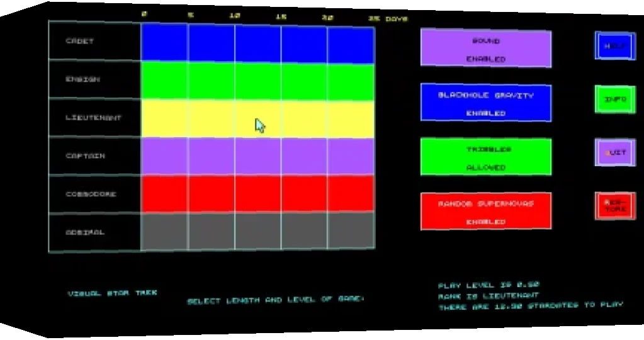
Task: Click the Commodore rank label
Action: (x=91, y=194)
